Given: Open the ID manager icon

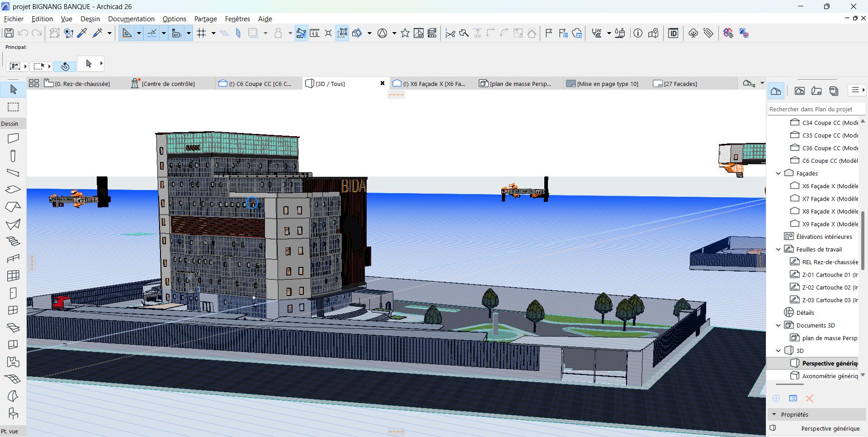Looking at the screenshot, I should pyautogui.click(x=673, y=33).
